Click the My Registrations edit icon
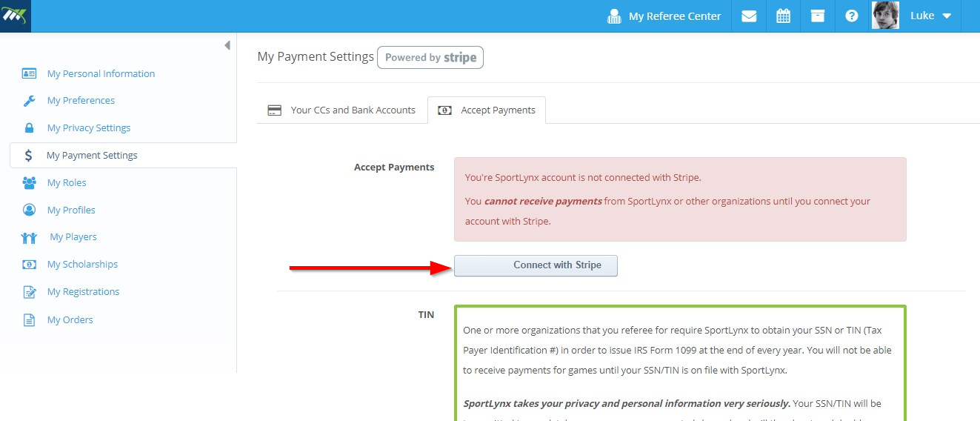This screenshot has height=421, width=980. (29, 292)
